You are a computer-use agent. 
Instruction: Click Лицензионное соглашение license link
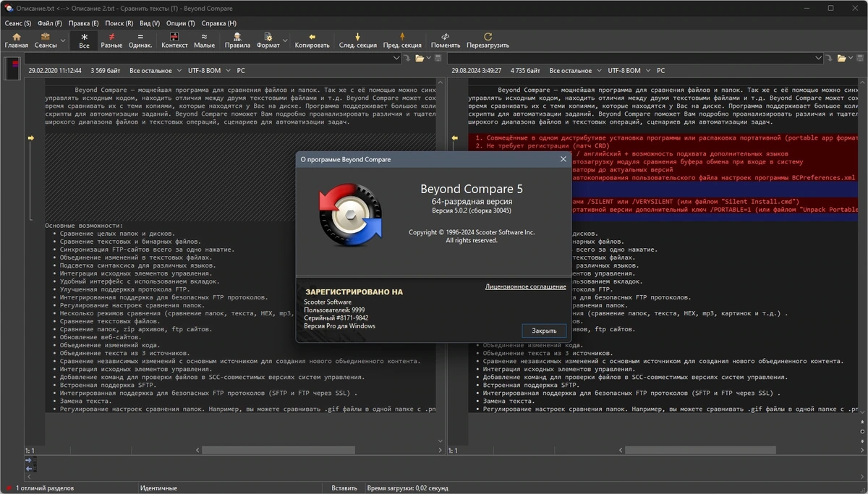526,287
